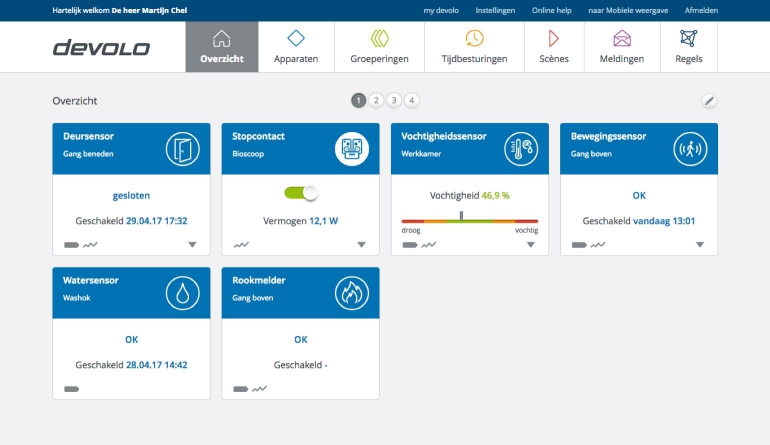770x445 pixels.
Task: Switch to overview page 2
Action: (376, 100)
